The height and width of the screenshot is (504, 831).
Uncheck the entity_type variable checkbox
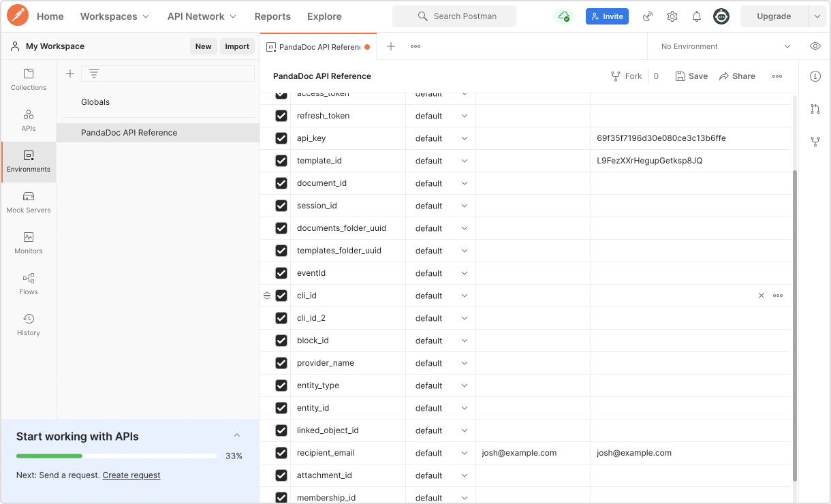pos(281,385)
